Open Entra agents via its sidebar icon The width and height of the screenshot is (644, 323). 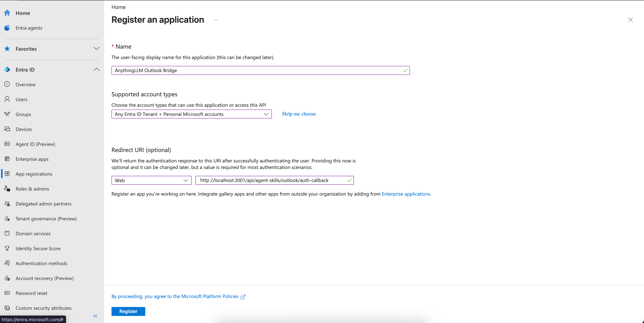point(7,28)
